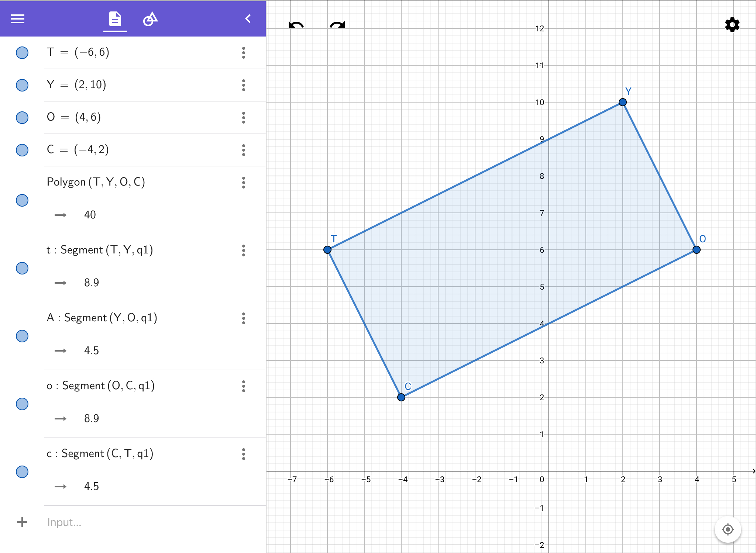Open the hamburger main menu
Screen dimensions: 756x553
pyautogui.click(x=18, y=19)
